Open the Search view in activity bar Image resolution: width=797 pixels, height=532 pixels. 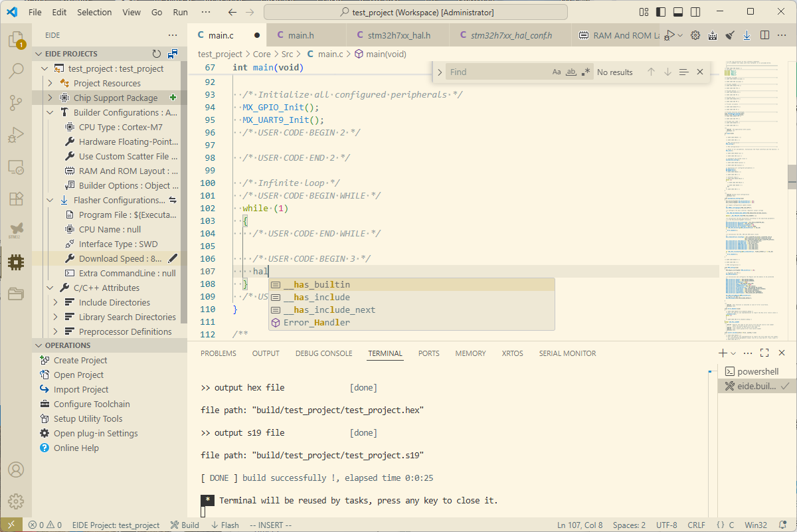[x=16, y=71]
